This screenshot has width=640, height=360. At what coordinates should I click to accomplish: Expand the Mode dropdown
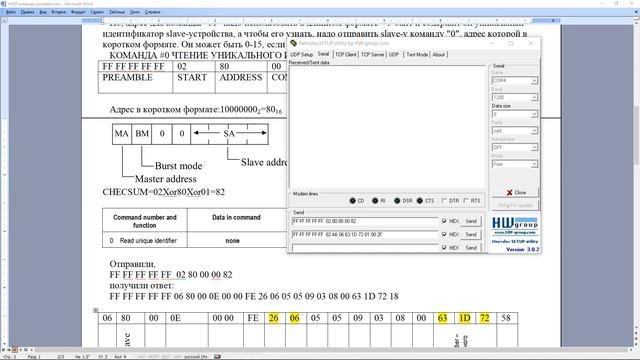[x=534, y=164]
